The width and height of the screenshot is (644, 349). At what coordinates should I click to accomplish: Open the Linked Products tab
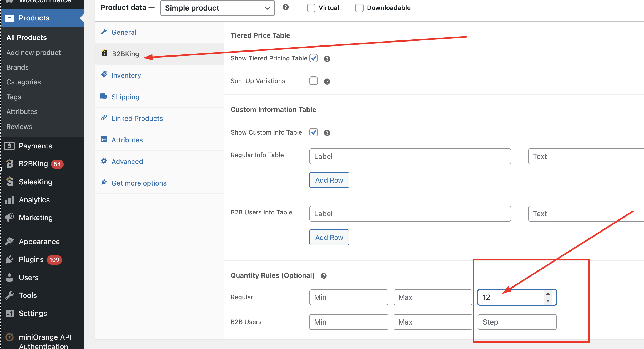(x=159, y=118)
